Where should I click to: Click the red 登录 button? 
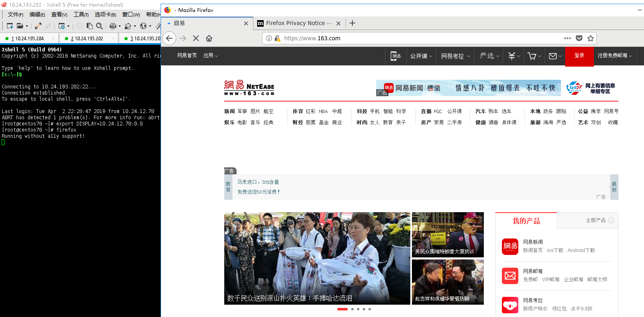tap(580, 56)
